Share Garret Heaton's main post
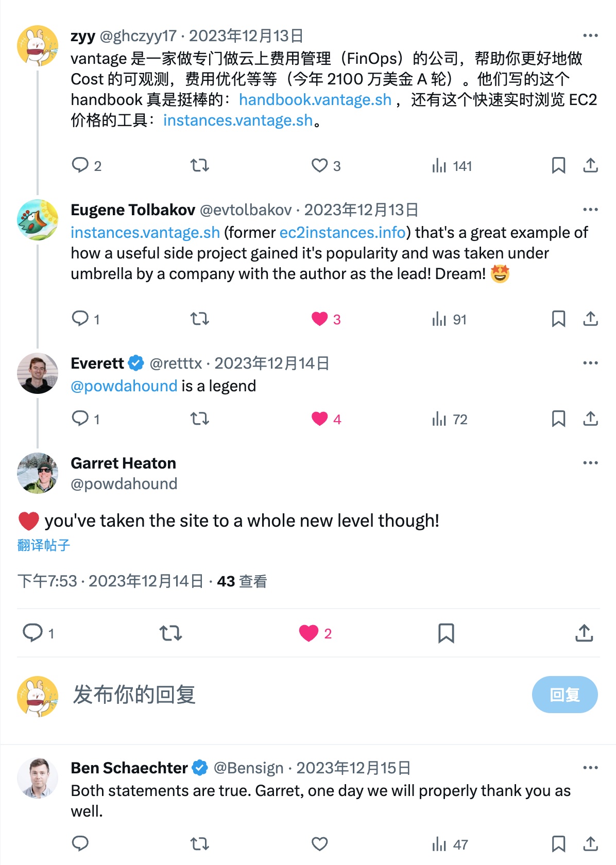The width and height of the screenshot is (616, 865). (584, 633)
